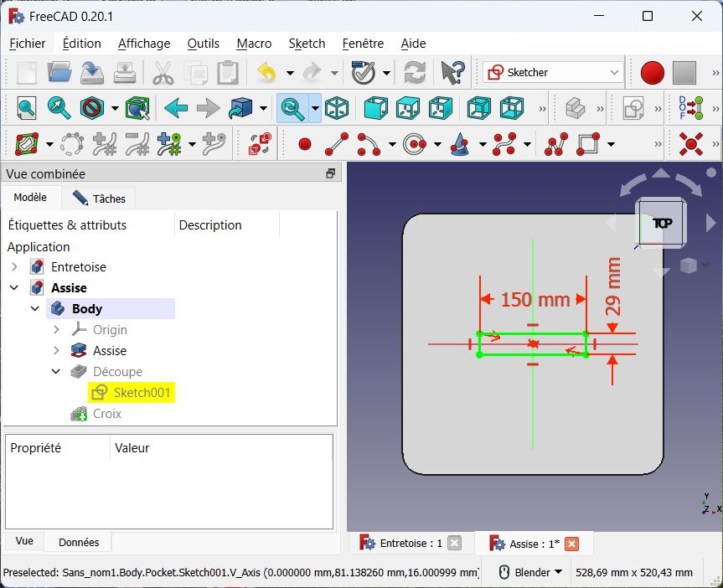Viewport: 723px width, 588px height.
Task: Expand the Entretoise tree item
Action: [x=14, y=267]
